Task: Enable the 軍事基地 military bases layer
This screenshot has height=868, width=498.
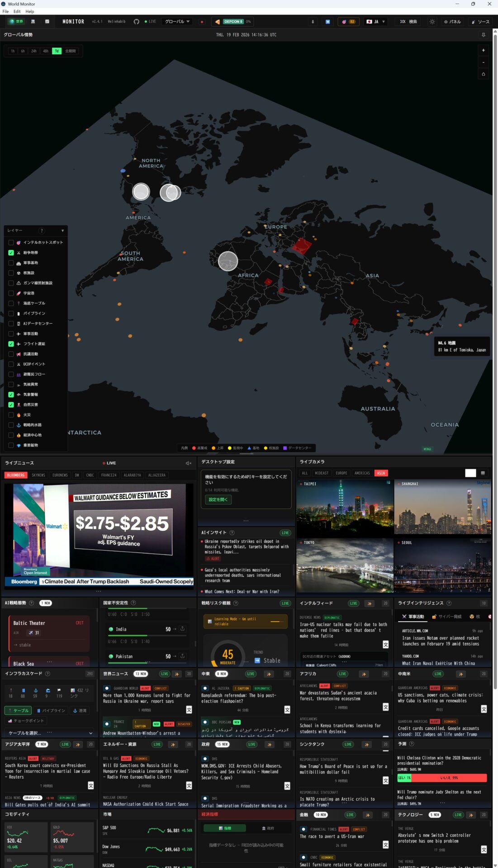Action: click(11, 263)
